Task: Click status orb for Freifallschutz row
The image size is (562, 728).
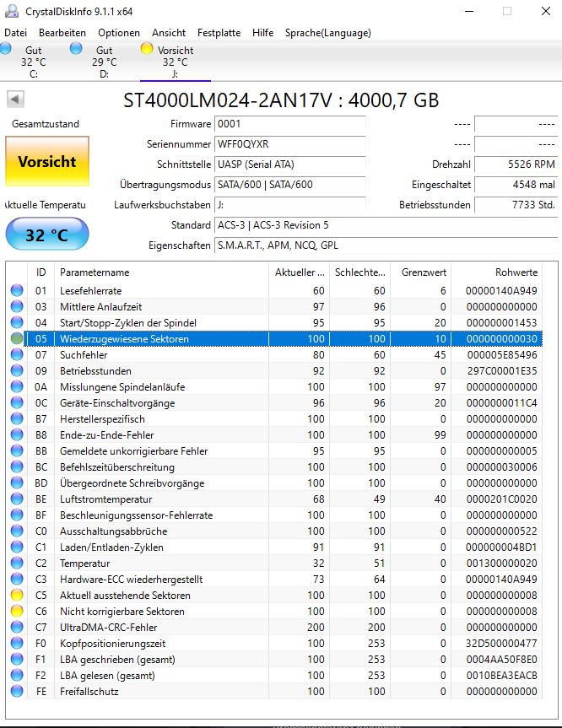Action: coord(17,692)
